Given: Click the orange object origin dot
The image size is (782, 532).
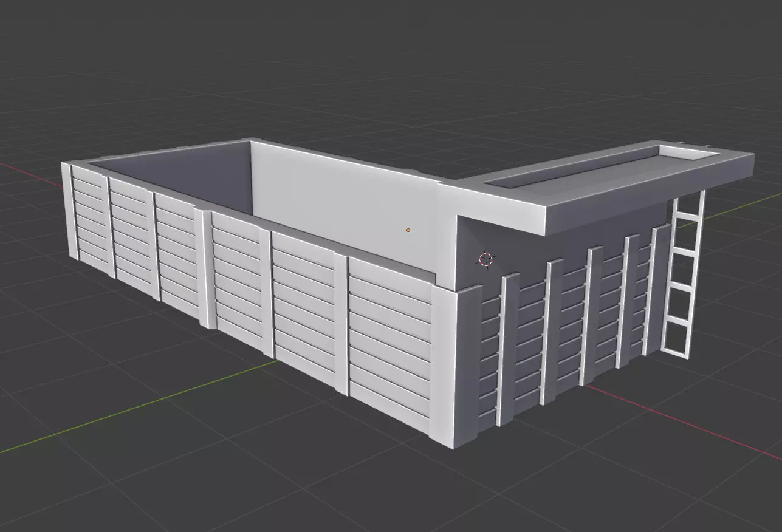Looking at the screenshot, I should point(408,230).
